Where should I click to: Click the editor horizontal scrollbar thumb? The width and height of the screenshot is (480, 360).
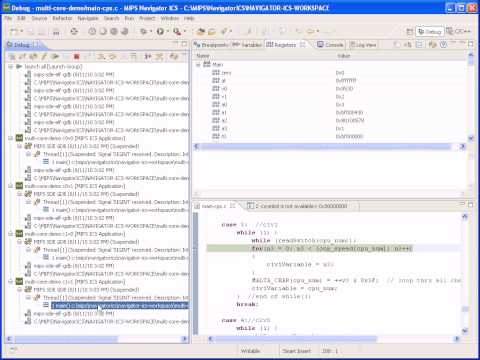[296, 339]
